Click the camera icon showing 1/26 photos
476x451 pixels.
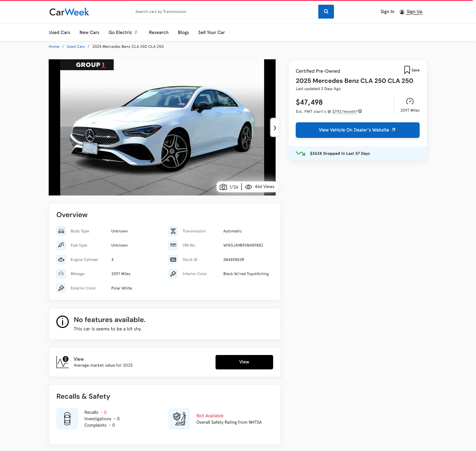(223, 187)
